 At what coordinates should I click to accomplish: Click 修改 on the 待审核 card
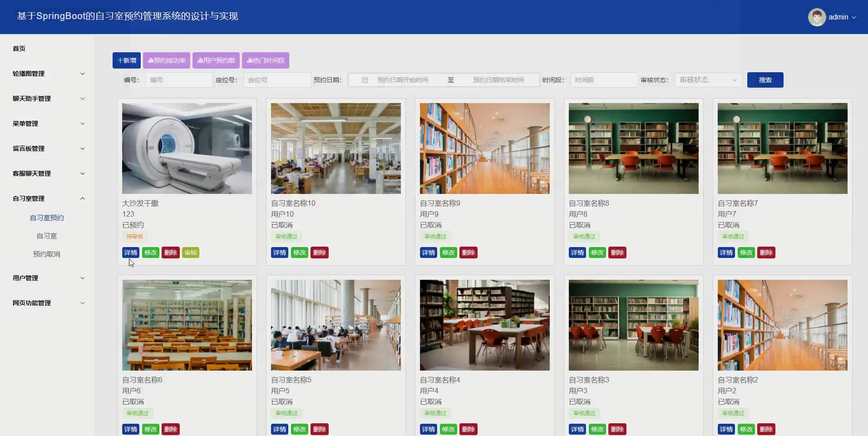(x=151, y=253)
